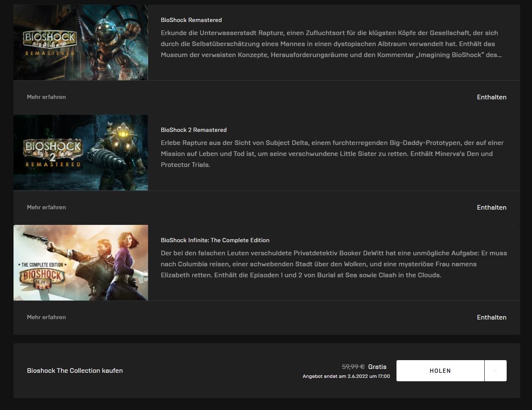Click the Bioshock The Collection kaufen text
The image size is (532, 410).
pyautogui.click(x=75, y=370)
